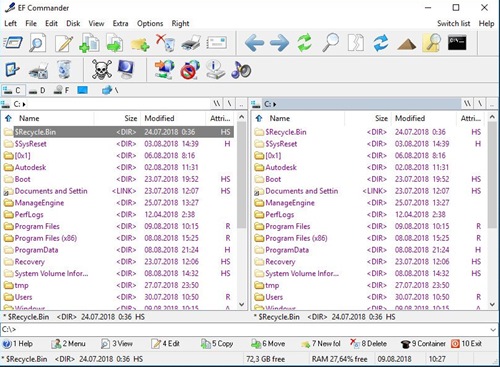Image resolution: width=500 pixels, height=367 pixels.
Task: Open the Extra menu
Action: pyautogui.click(x=120, y=23)
